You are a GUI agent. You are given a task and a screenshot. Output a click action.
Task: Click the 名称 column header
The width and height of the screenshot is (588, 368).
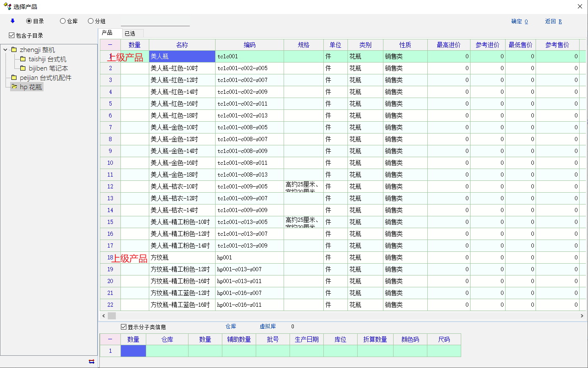click(182, 45)
